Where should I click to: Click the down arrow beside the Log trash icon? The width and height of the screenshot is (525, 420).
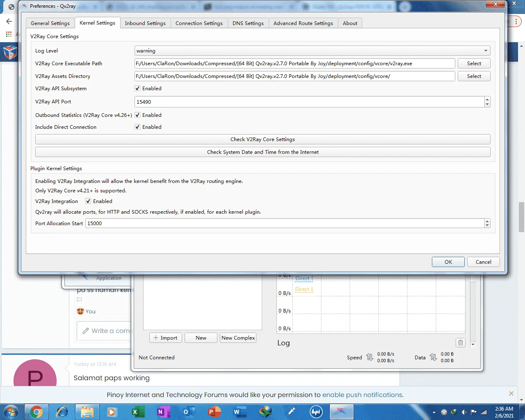473,345
